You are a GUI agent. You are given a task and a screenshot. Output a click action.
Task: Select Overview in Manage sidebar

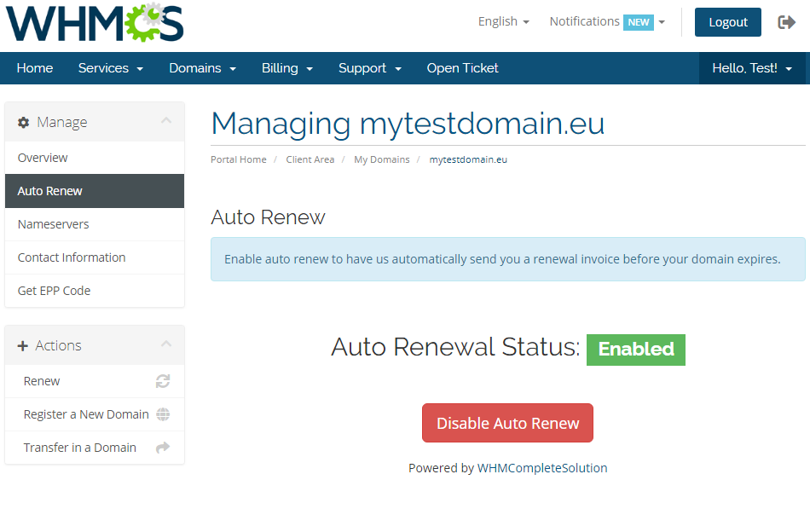(95, 158)
